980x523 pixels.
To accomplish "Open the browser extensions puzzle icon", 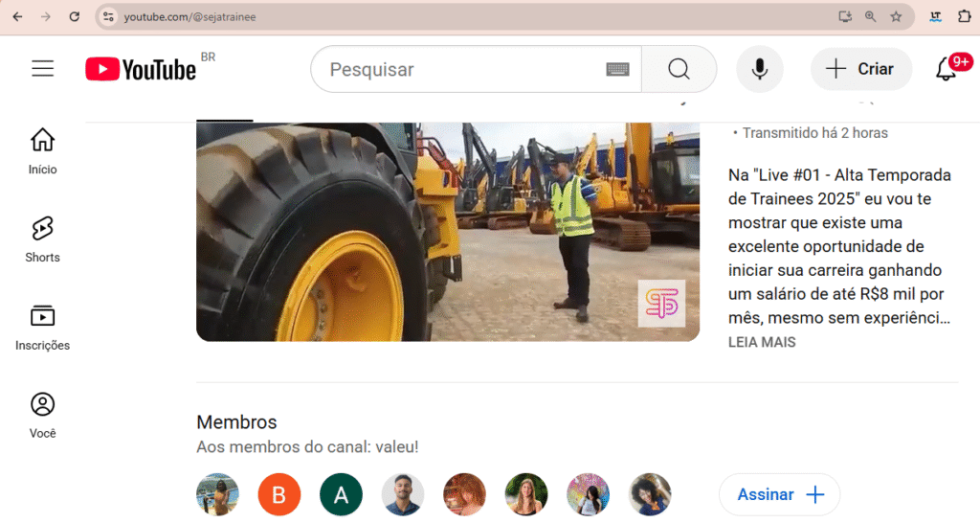I will (x=965, y=17).
